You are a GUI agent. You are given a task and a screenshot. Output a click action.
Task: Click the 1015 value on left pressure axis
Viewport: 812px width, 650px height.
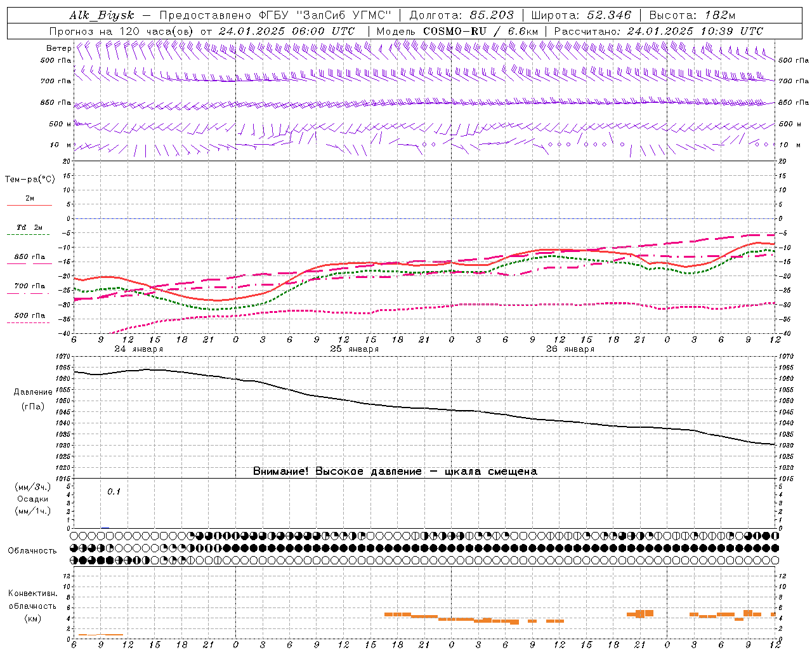click(x=64, y=479)
